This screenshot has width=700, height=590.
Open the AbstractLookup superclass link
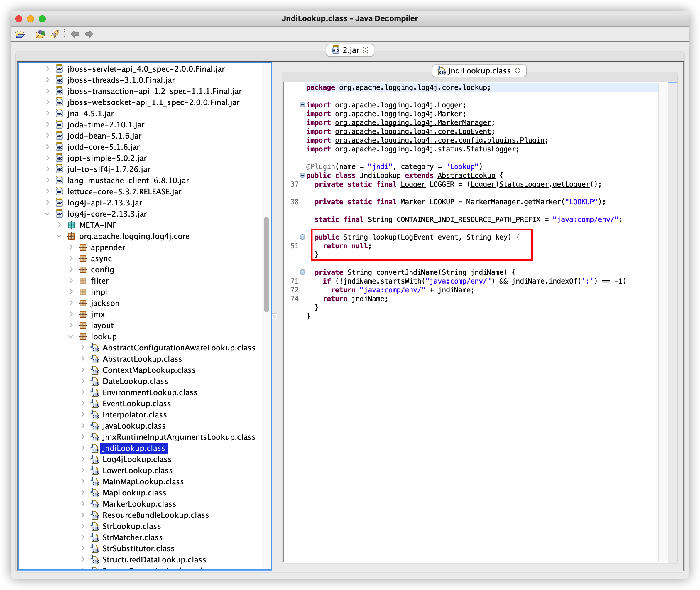coord(466,175)
